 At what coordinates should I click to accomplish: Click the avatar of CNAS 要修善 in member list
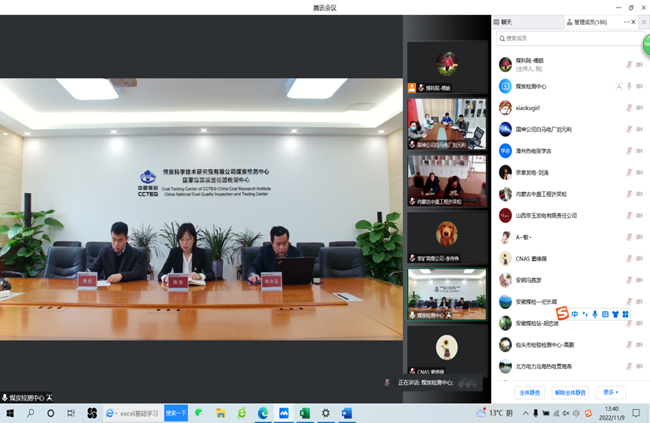tap(506, 258)
